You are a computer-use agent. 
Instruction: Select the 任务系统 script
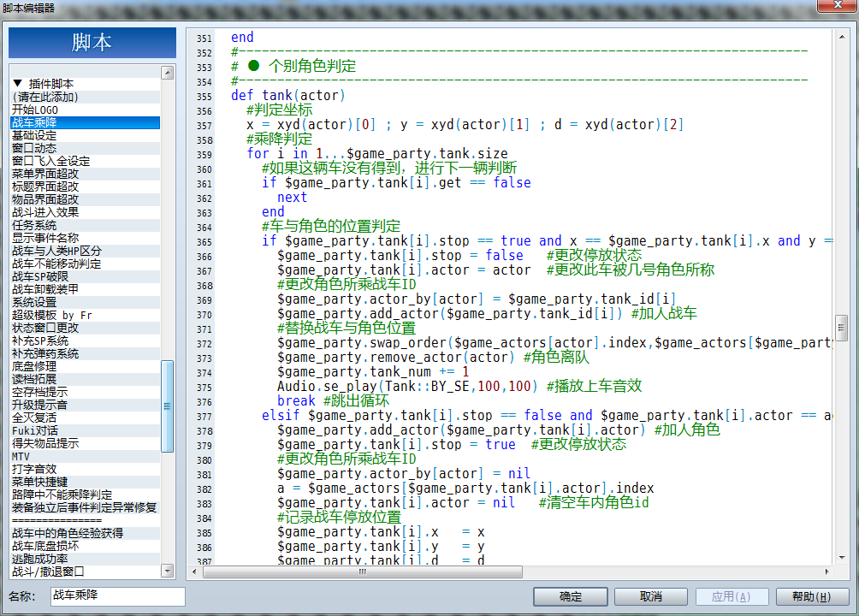(85, 225)
